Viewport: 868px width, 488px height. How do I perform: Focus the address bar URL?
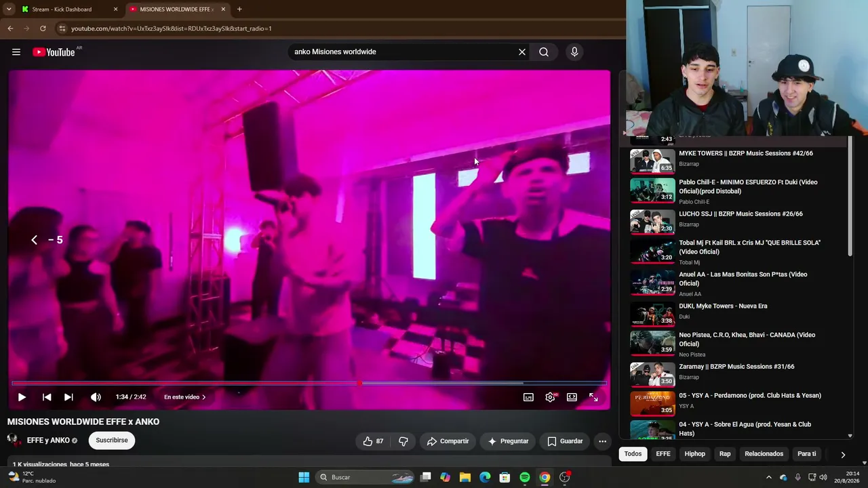click(172, 28)
